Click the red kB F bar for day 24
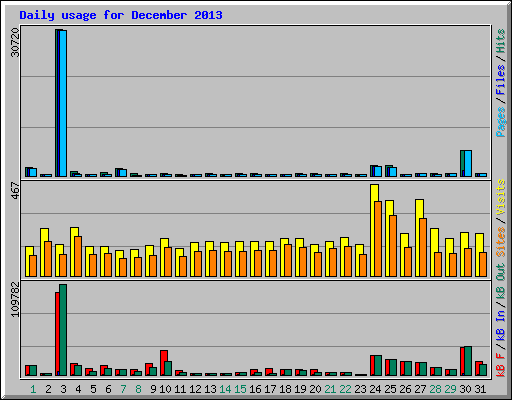 point(372,365)
